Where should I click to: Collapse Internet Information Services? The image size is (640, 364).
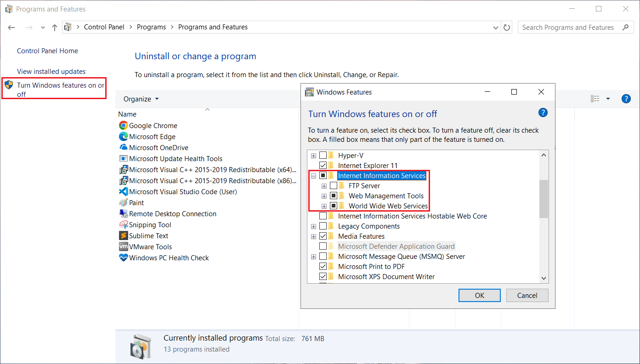tap(313, 175)
